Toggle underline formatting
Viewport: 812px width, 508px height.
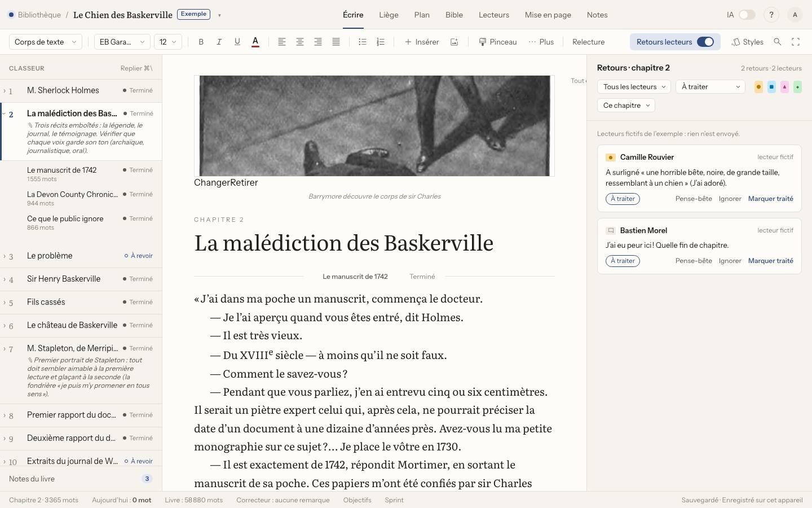click(x=237, y=42)
